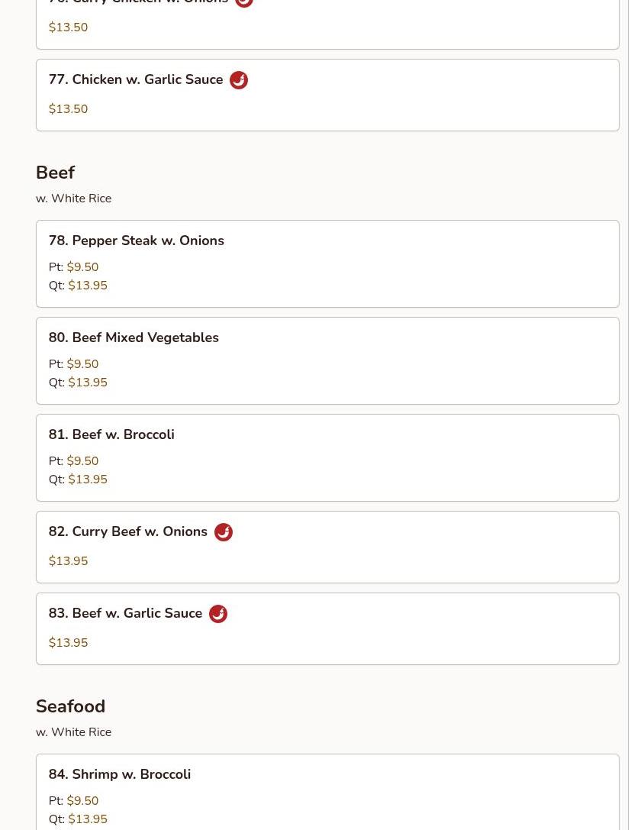Click the Seafood section heading
The width and height of the screenshot is (644, 830).
pyautogui.click(x=71, y=706)
